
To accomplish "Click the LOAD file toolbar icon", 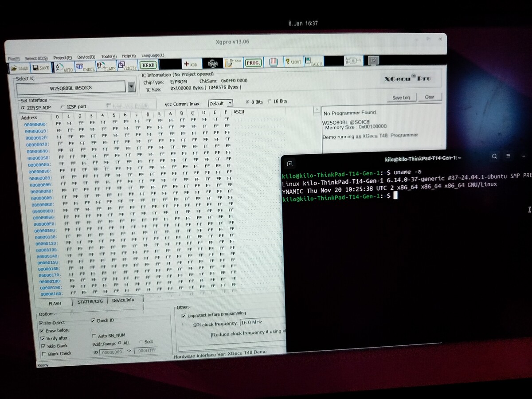I will (20, 68).
